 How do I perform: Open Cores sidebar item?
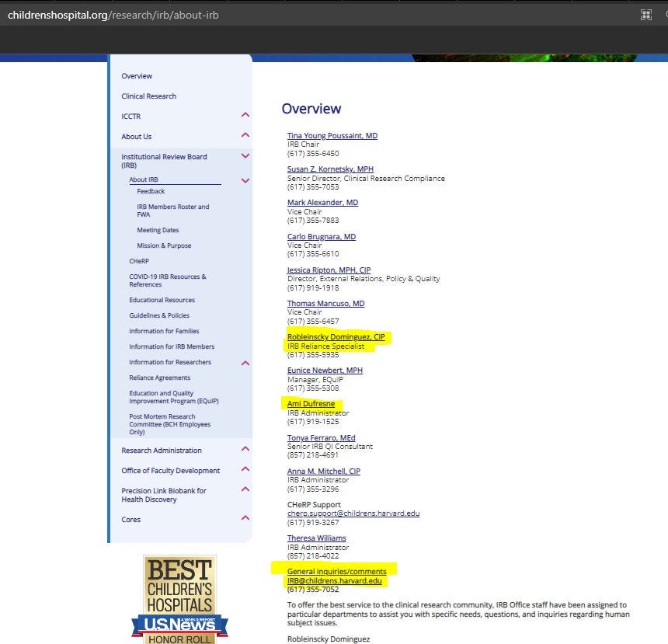point(130,520)
